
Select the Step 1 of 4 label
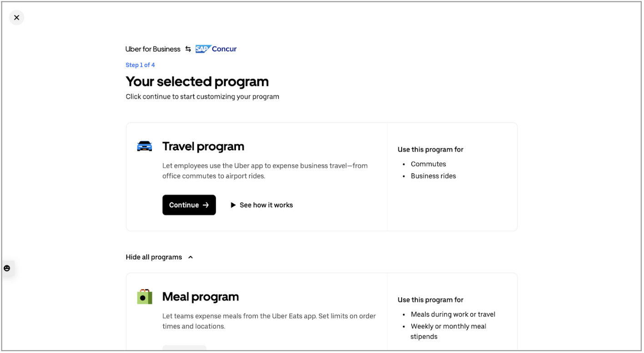pos(140,65)
